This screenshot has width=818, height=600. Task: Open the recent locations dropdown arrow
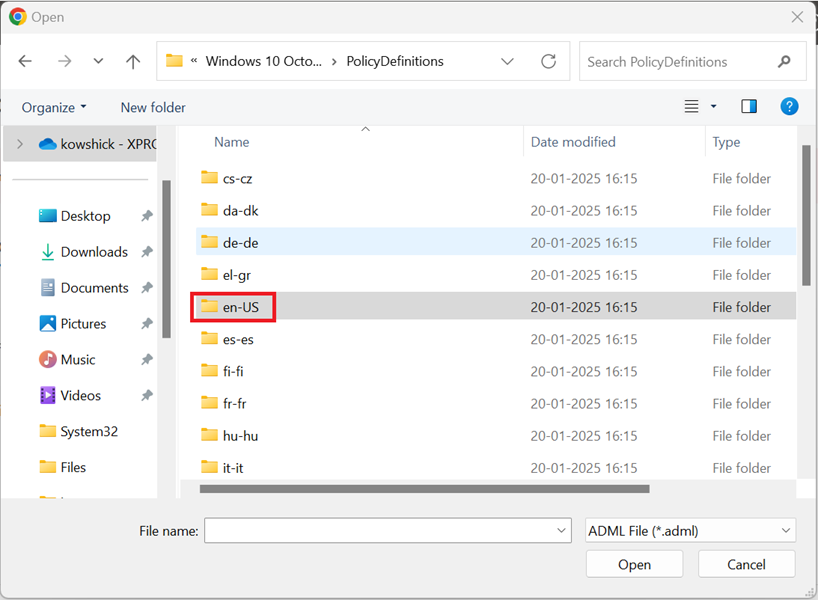[x=98, y=62]
